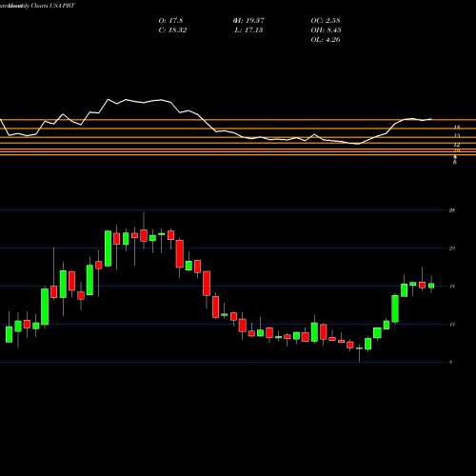Click the '13' candlestick price axis label
Screen dimensions: 476x476
(452, 325)
